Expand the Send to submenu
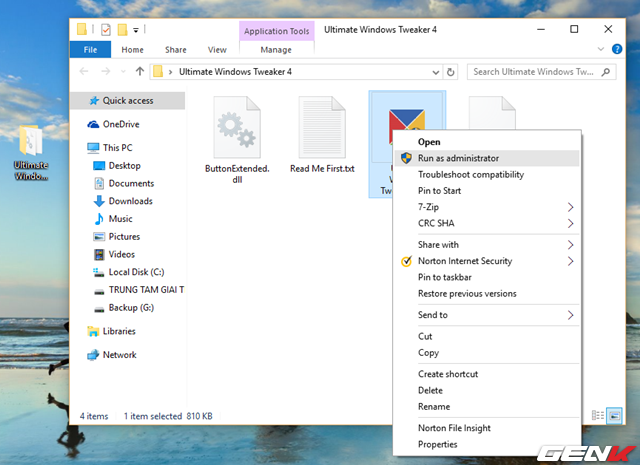The width and height of the screenshot is (640, 465). point(487,315)
